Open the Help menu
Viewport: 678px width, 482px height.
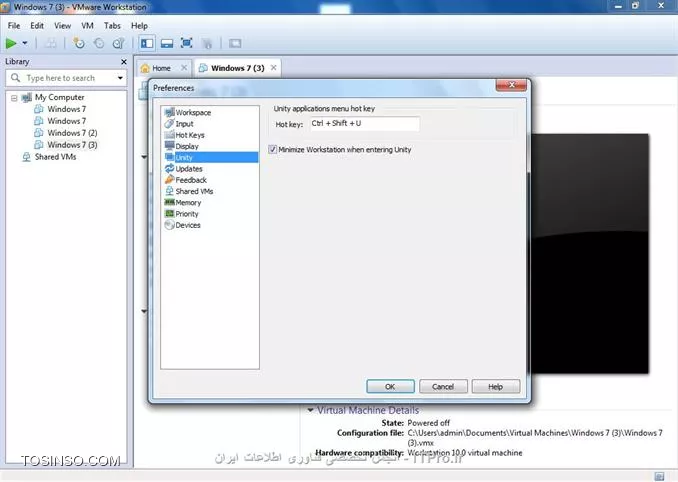point(139,26)
